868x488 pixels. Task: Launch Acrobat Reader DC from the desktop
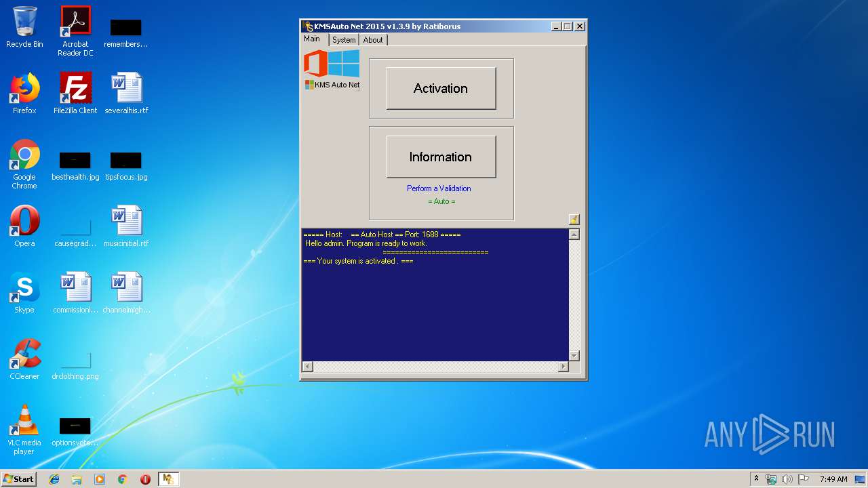pyautogui.click(x=75, y=31)
